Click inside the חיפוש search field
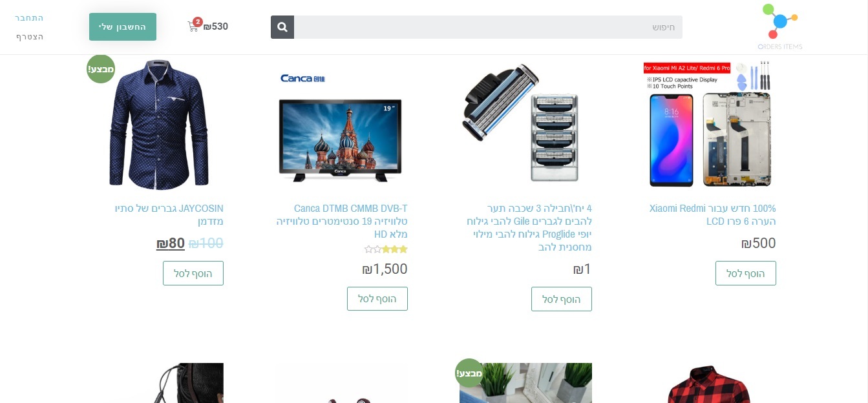Viewport: 868px width, 403px height. (x=488, y=27)
